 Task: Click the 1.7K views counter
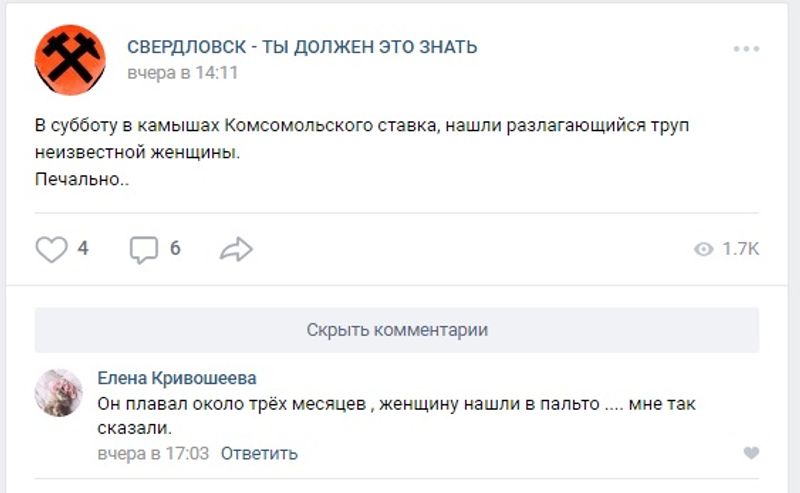tap(740, 249)
